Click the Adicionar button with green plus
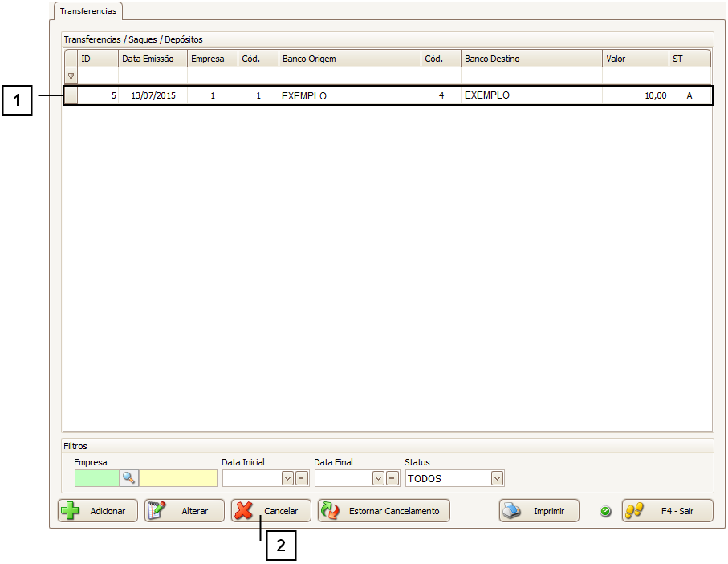The height and width of the screenshot is (564, 728). 97,511
